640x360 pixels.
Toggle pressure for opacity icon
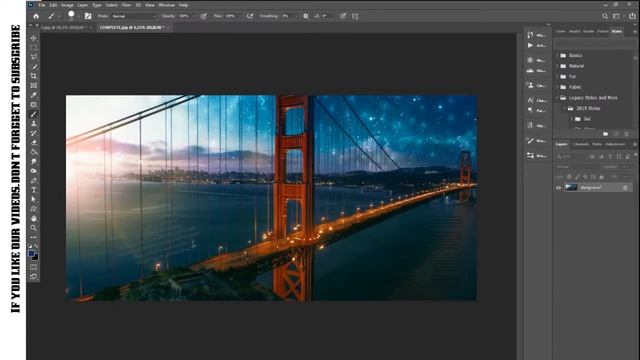click(x=204, y=16)
